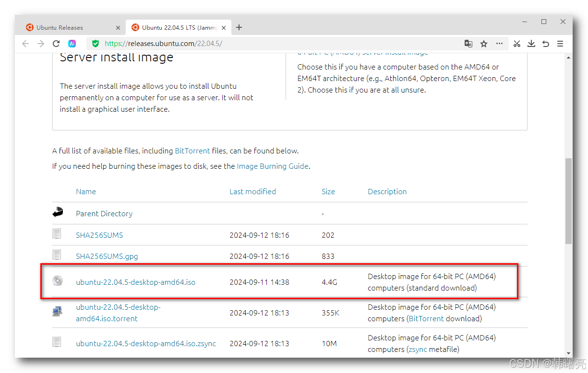Click the 202 size value
The width and height of the screenshot is (588, 373).
328,235
